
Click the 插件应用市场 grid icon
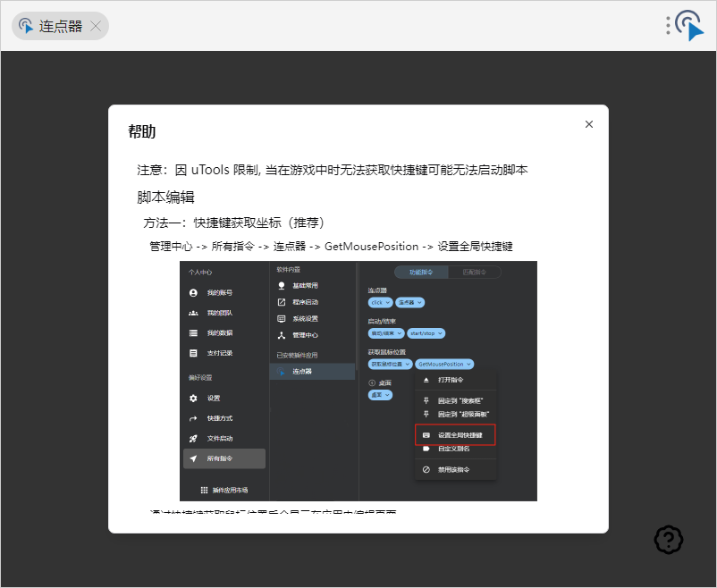[x=204, y=490]
